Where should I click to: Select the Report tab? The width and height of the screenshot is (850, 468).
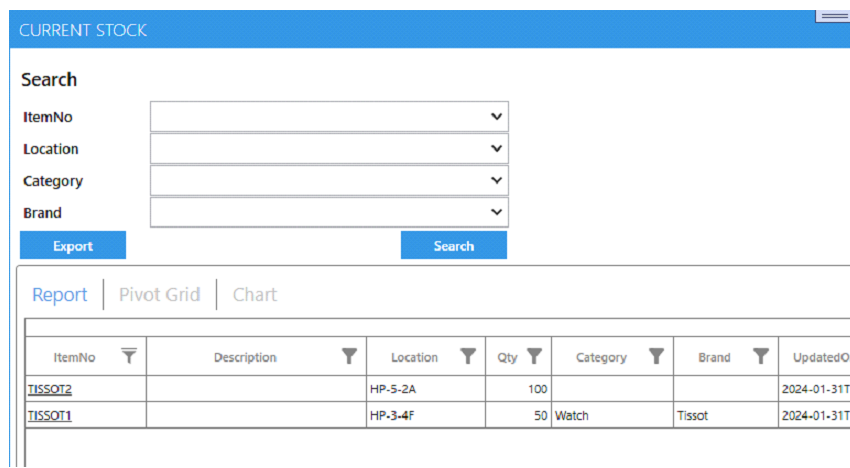pos(60,294)
